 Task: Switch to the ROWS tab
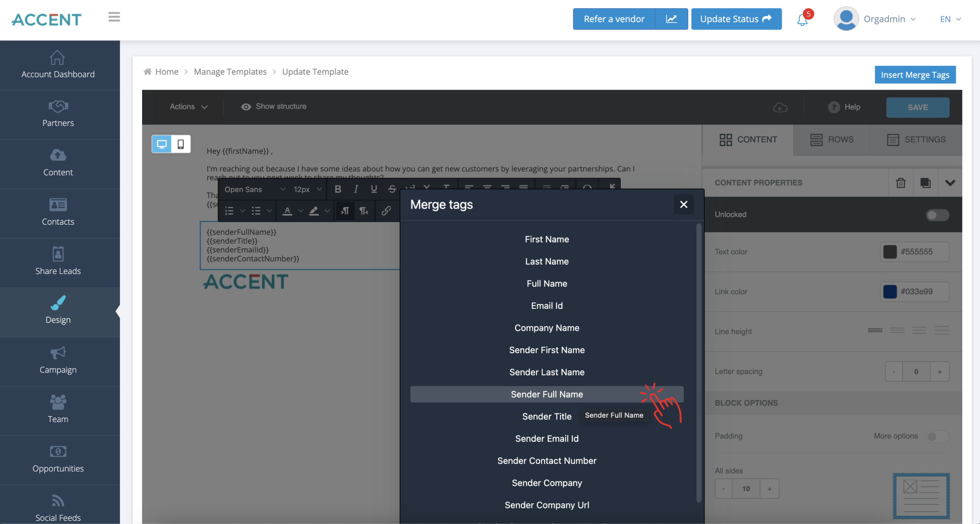pos(832,140)
